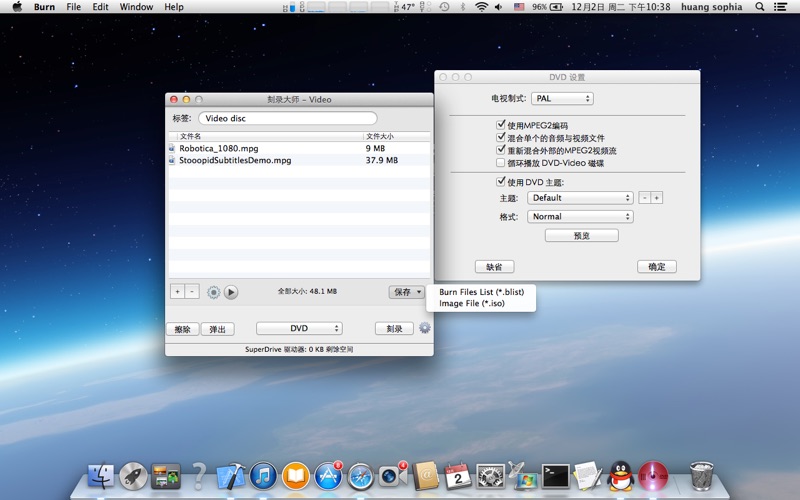The height and width of the screenshot is (500, 800).
Task: Open the DVD disc type dropdown
Action: pyautogui.click(x=299, y=328)
